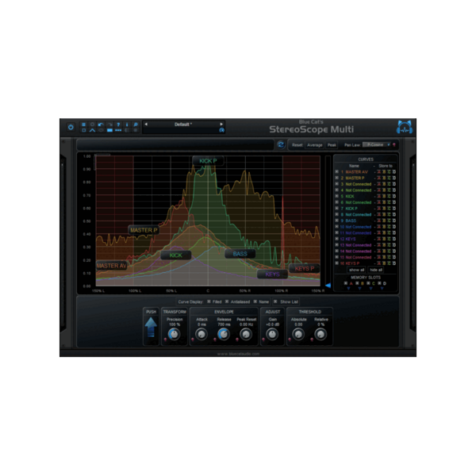
Task: Toggle visibility of curve 1 MASTER AV
Action: point(336,172)
